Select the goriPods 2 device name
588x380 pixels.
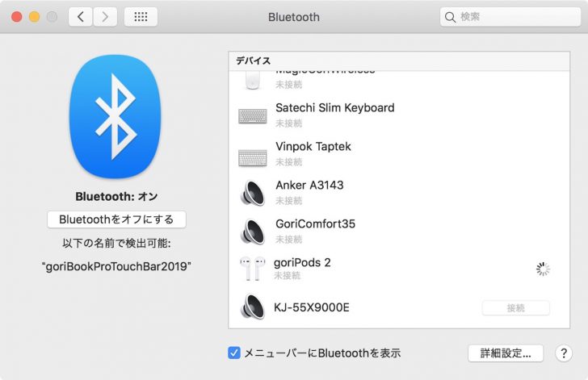[x=302, y=263]
